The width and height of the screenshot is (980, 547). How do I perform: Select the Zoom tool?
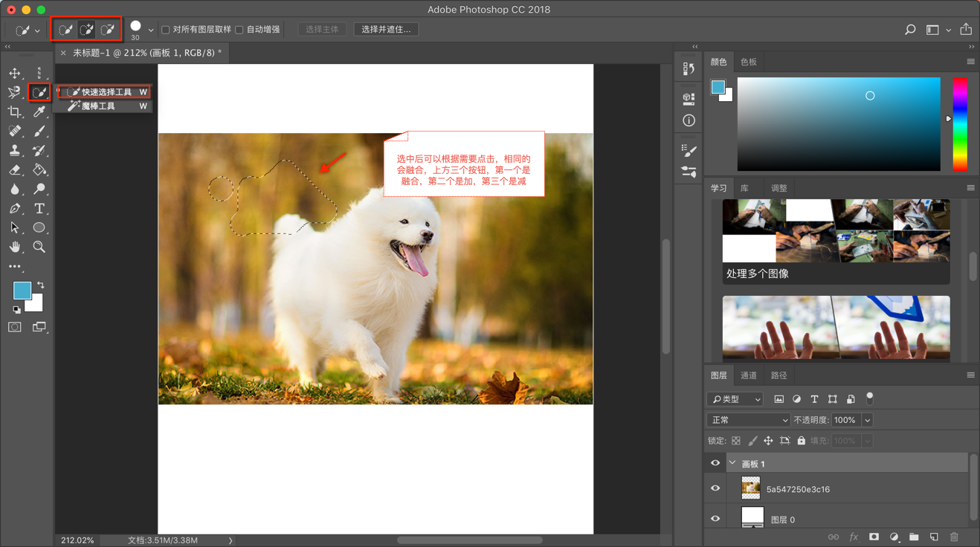39,247
